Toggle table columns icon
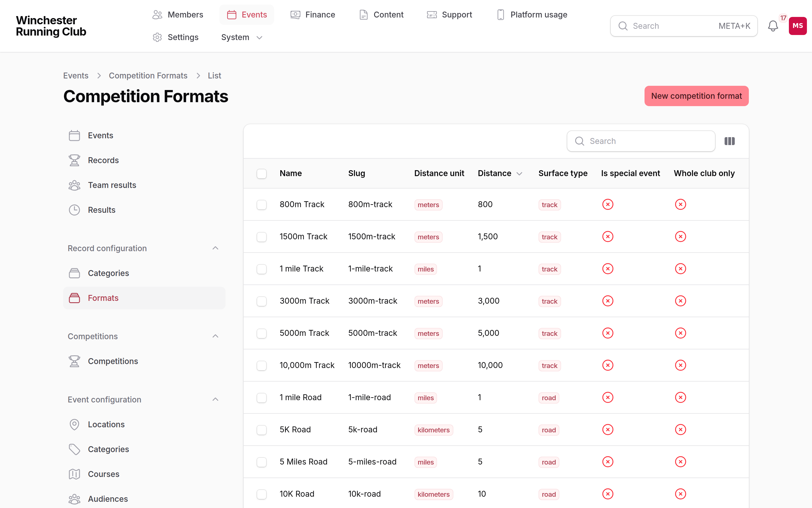The image size is (812, 508). [729, 141]
